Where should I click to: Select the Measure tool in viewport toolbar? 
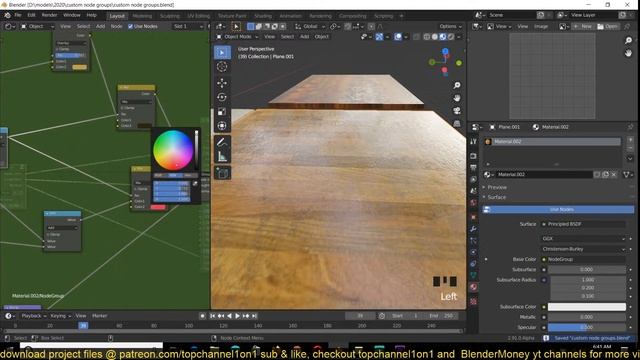(x=222, y=156)
